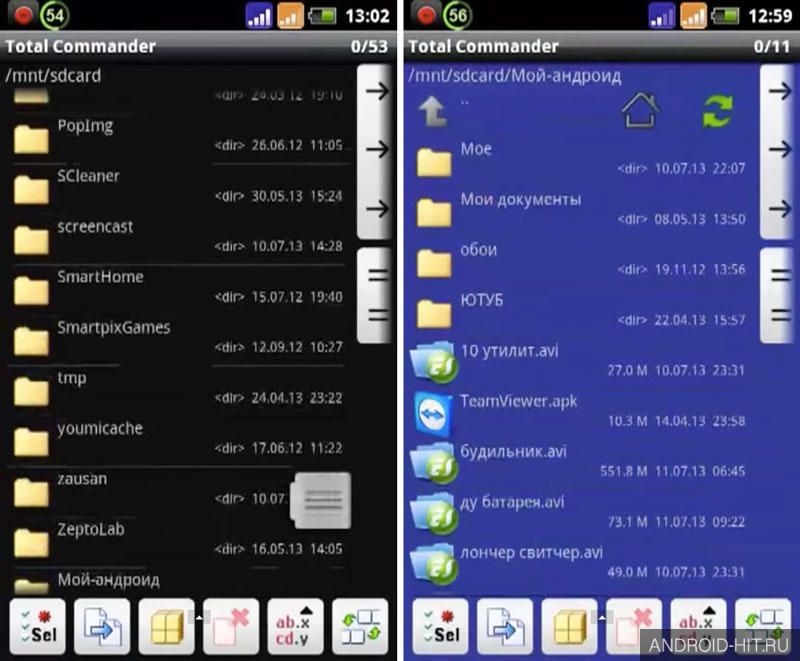Tap the pack ZIP icon in right toolbar

click(x=569, y=627)
